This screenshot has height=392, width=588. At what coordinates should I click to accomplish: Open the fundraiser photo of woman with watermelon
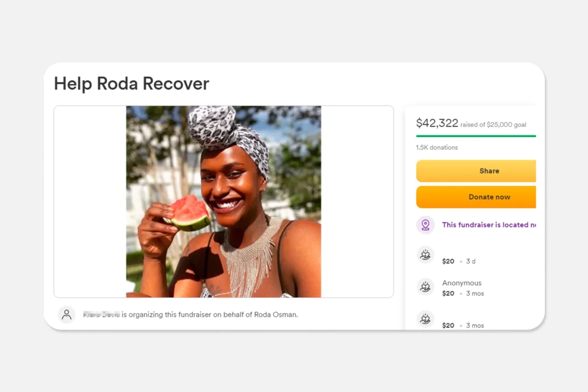pos(223,201)
